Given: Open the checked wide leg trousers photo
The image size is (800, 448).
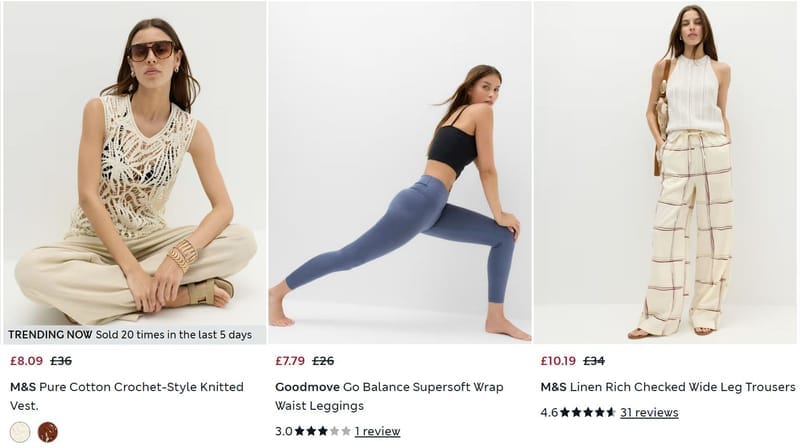Looking at the screenshot, I should 665,172.
